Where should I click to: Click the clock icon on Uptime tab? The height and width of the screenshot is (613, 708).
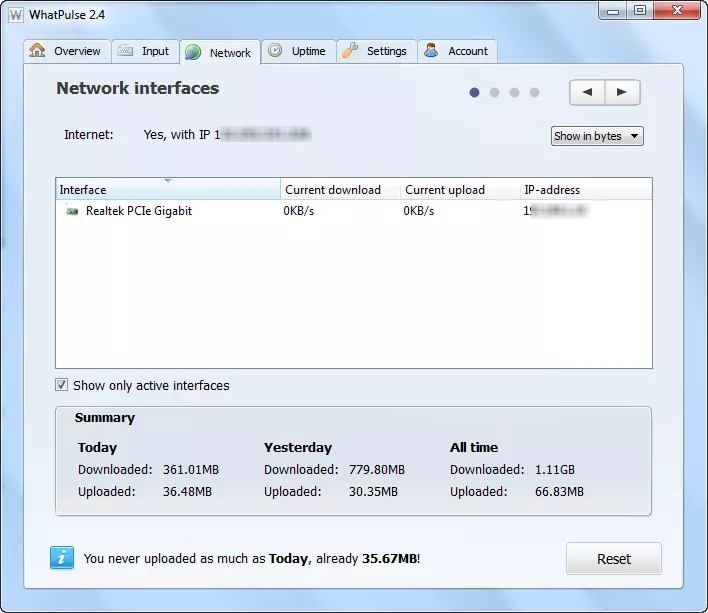click(x=275, y=50)
